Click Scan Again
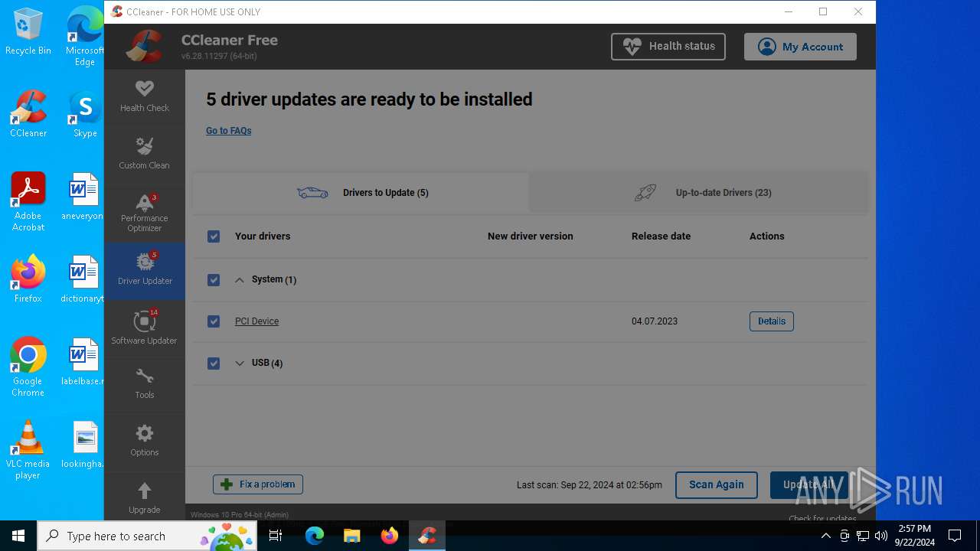Image resolution: width=980 pixels, height=551 pixels. click(x=717, y=484)
